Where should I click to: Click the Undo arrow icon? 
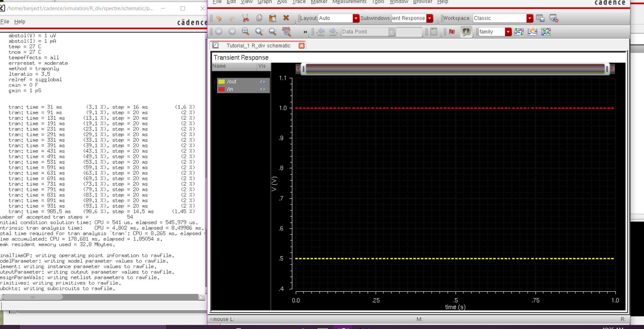(x=219, y=18)
